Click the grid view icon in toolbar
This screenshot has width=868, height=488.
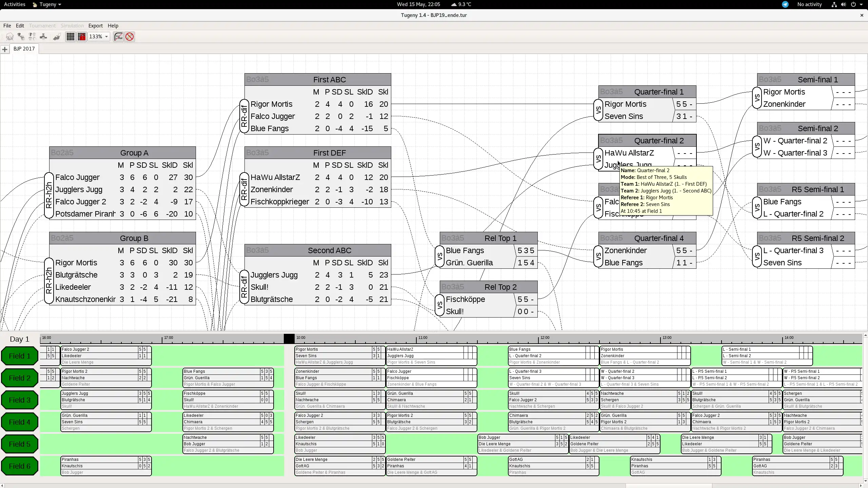pos(70,36)
